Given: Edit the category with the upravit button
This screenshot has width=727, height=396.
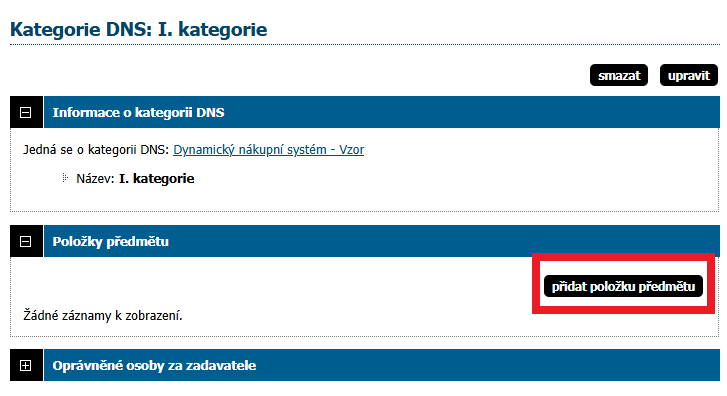Looking at the screenshot, I should (689, 75).
